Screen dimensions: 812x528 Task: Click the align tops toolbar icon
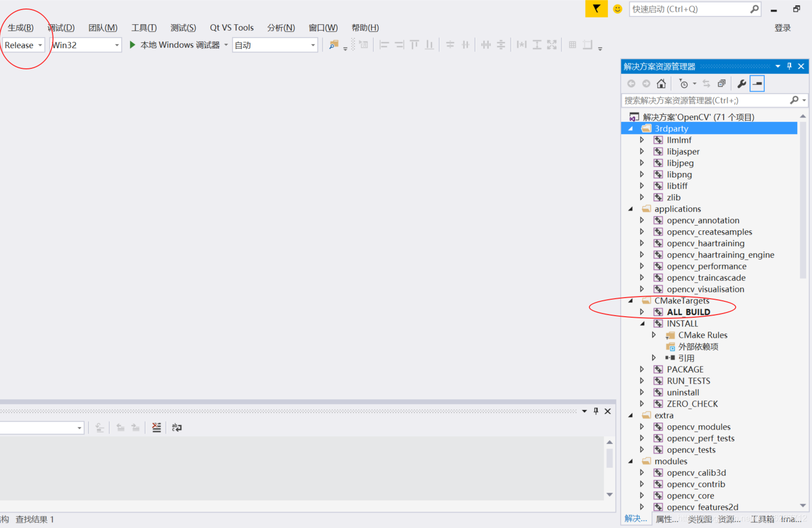414,45
